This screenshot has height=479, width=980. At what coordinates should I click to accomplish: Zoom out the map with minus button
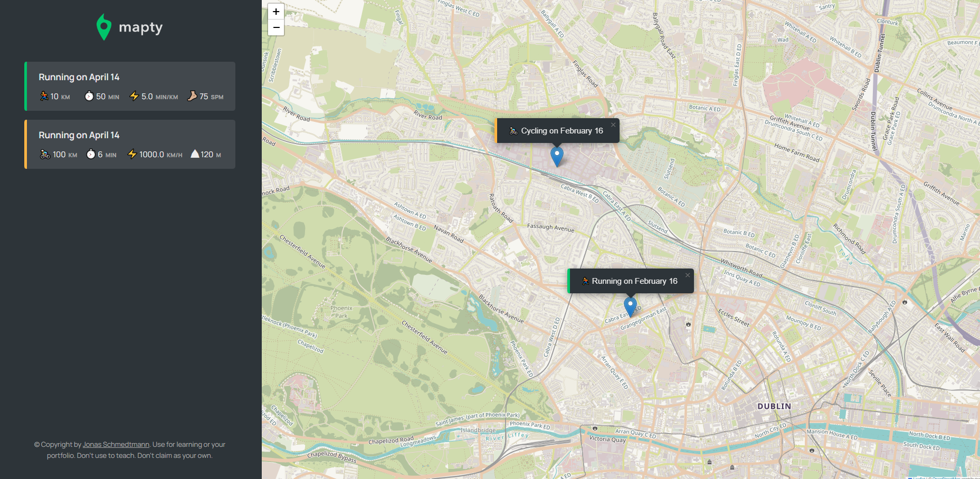point(276,27)
